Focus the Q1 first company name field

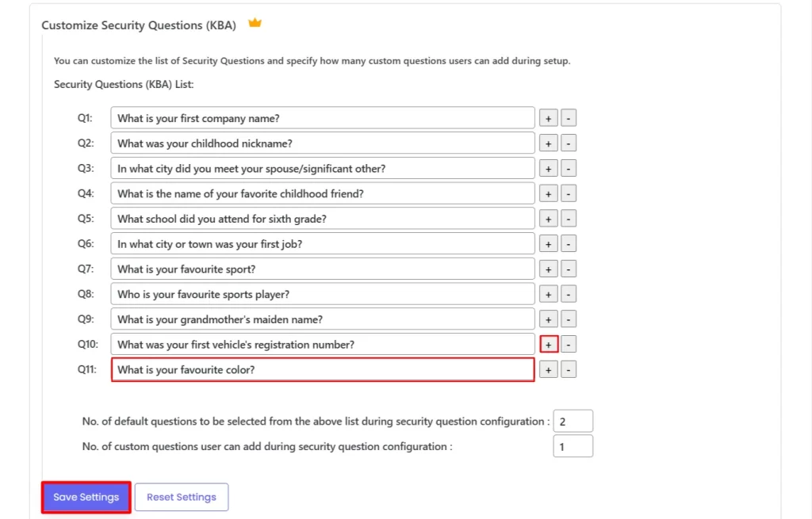pos(323,118)
